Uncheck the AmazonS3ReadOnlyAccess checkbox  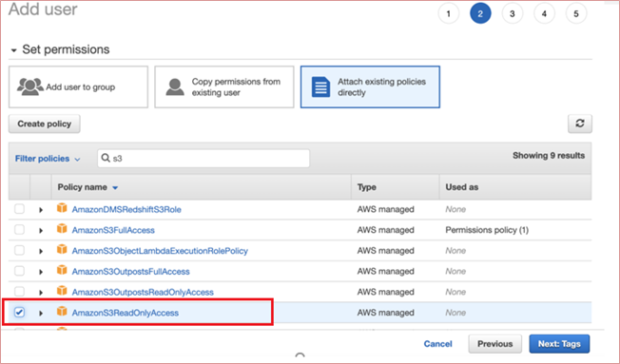(x=19, y=313)
